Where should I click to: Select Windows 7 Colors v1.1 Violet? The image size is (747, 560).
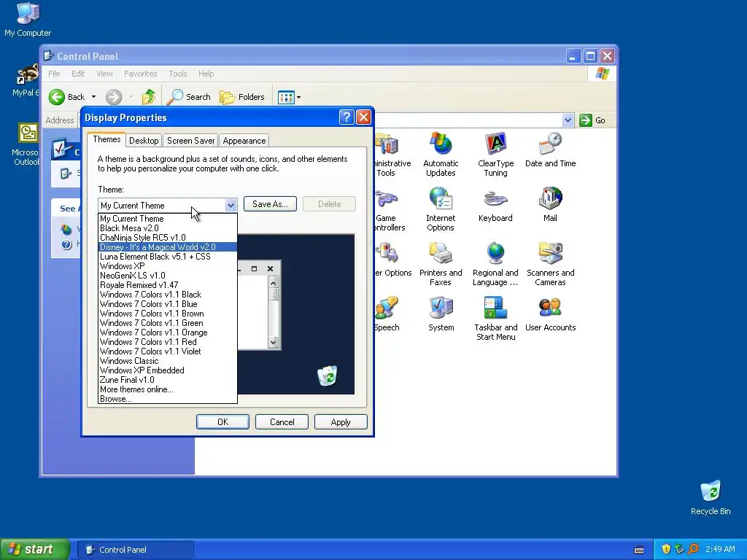tap(167, 351)
